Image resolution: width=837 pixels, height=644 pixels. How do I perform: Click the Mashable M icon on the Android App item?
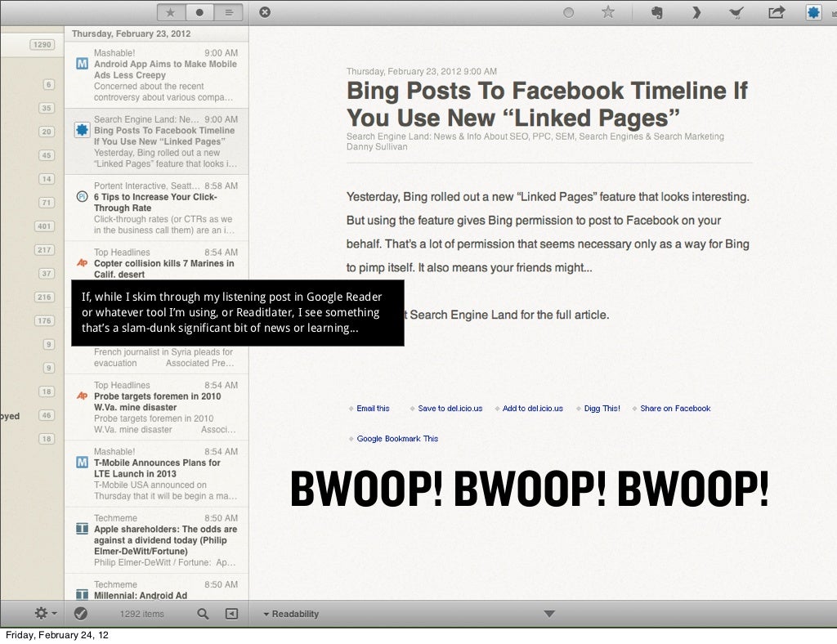click(82, 64)
